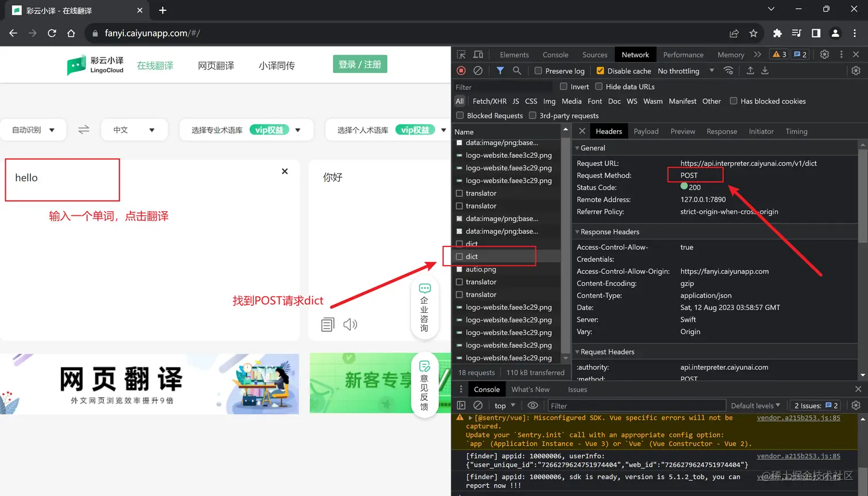The image size is (868, 496).
Task: Open DevTools settings gear
Action: click(x=824, y=55)
